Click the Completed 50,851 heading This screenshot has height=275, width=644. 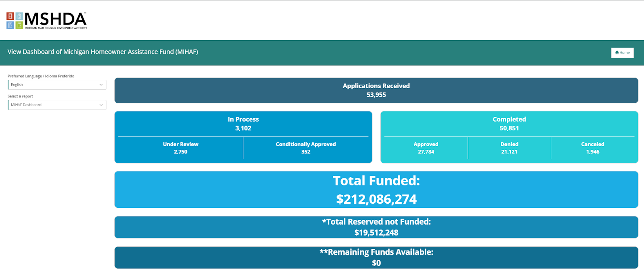point(509,124)
